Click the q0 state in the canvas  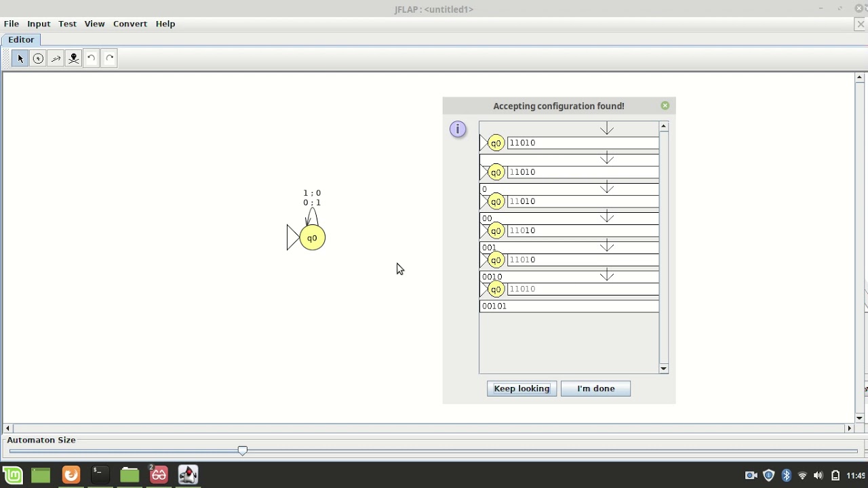click(x=312, y=238)
